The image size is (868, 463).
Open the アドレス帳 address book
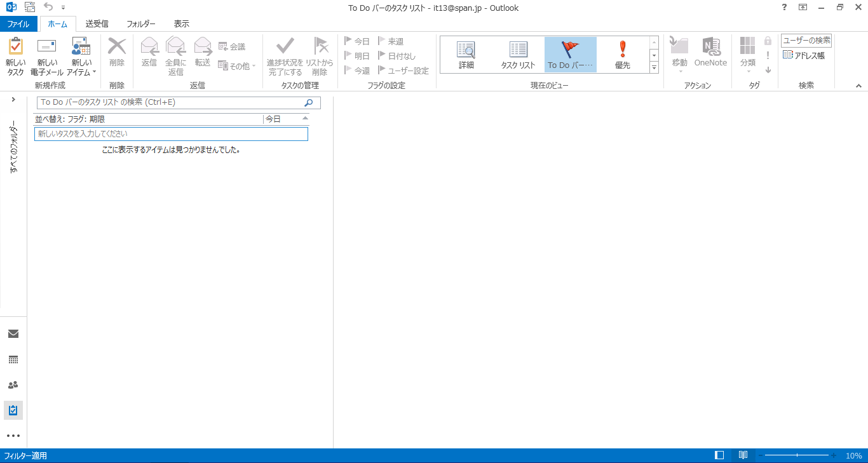(x=804, y=55)
